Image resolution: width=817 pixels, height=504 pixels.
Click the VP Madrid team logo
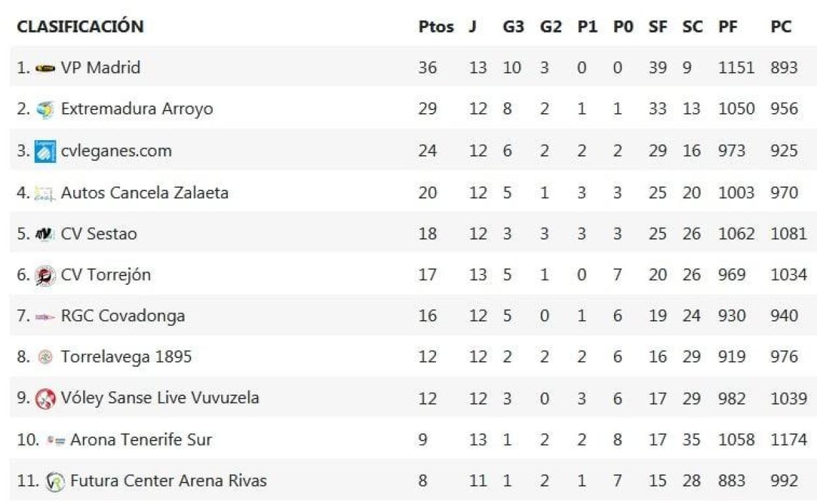[x=45, y=68]
